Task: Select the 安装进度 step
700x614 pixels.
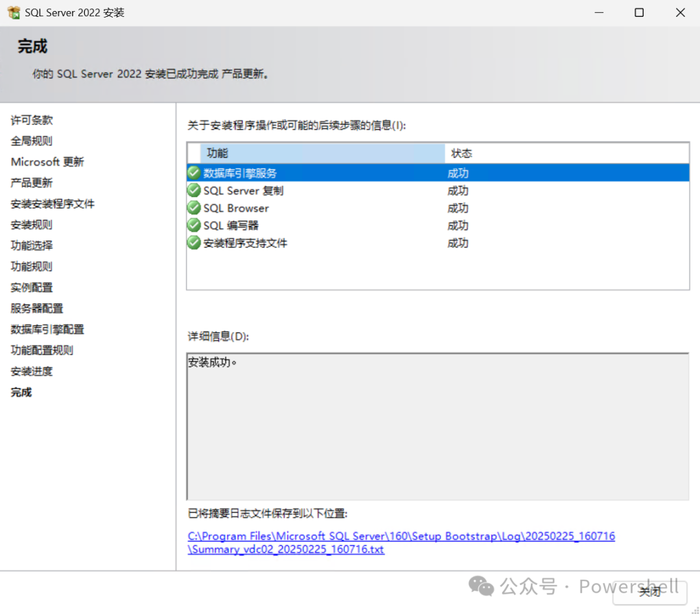Action: [x=32, y=371]
